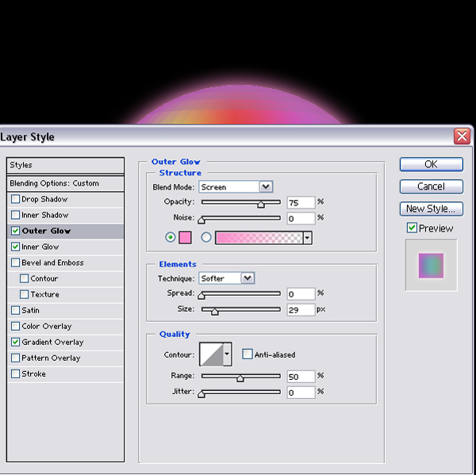
Task: Select the Drop Shadow label in the list
Action: 44,199
